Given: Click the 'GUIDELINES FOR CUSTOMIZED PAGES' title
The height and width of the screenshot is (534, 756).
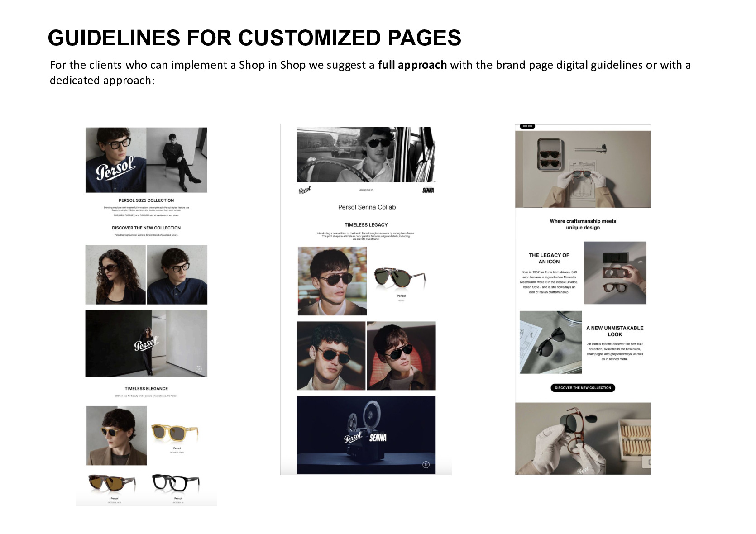Looking at the screenshot, I should point(254,38).
